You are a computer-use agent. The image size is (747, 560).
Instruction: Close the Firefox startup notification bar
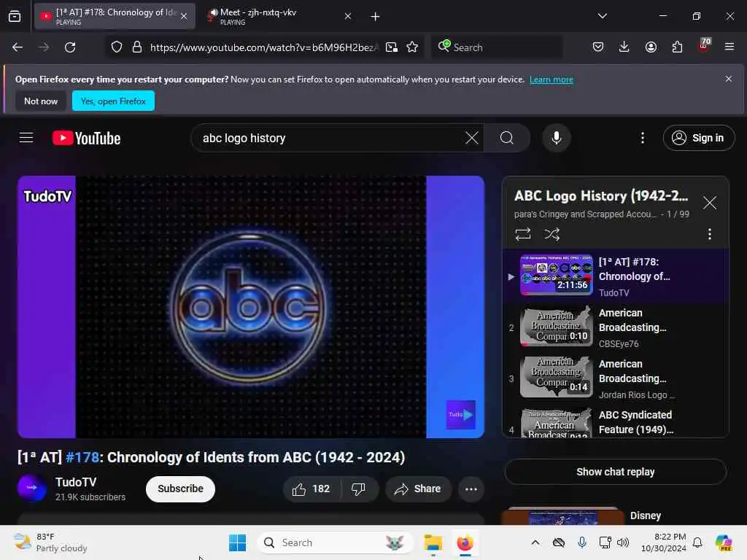[x=729, y=79]
